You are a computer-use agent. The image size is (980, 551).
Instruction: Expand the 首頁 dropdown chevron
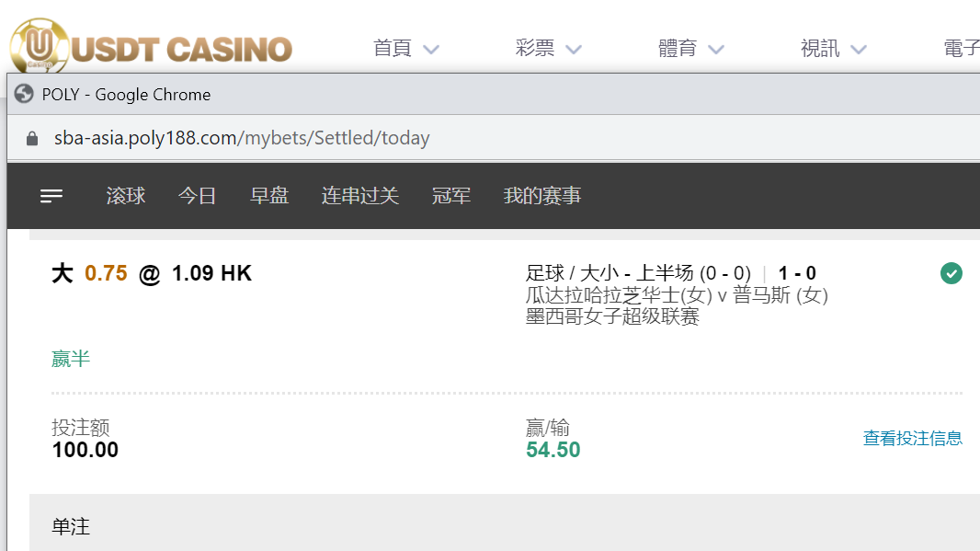coord(431,50)
